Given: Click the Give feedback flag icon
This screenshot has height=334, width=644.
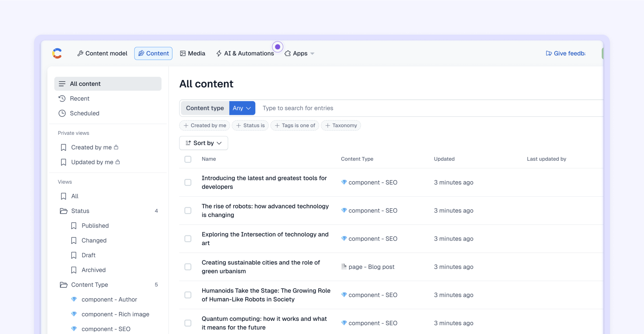Looking at the screenshot, I should click(x=549, y=53).
